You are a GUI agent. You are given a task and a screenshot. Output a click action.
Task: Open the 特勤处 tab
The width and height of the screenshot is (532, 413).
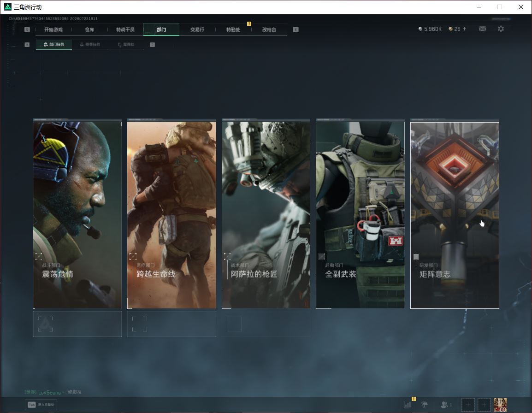click(233, 29)
